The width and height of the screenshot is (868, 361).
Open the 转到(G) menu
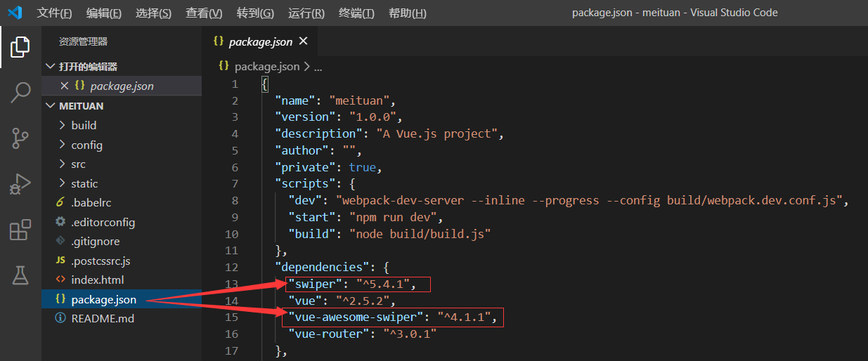click(255, 13)
